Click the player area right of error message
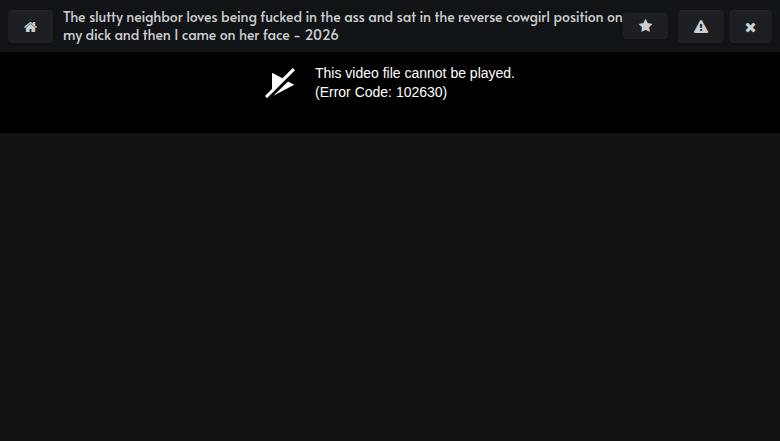Image resolution: width=780 pixels, height=441 pixels. (647, 92)
